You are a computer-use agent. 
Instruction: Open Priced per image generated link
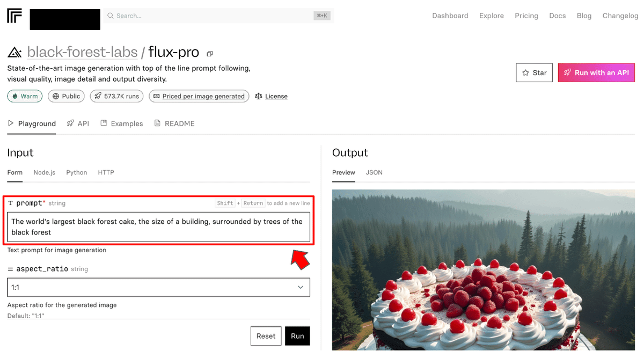(x=199, y=96)
